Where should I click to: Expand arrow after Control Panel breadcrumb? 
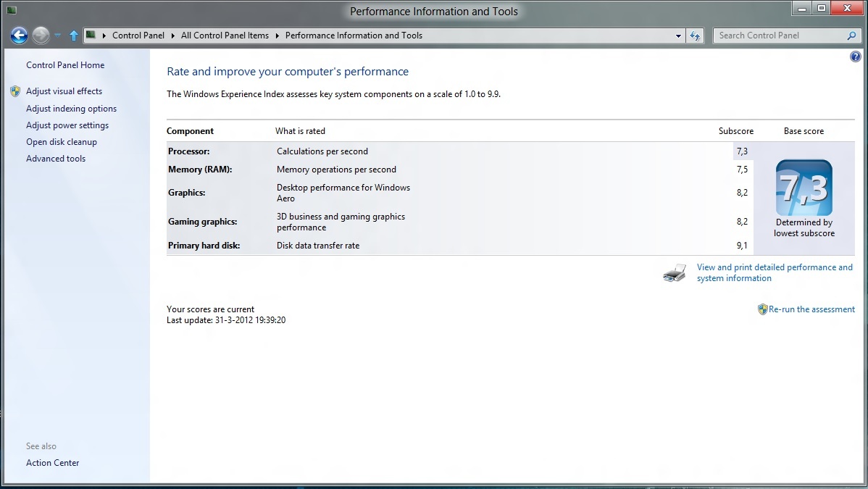(172, 35)
